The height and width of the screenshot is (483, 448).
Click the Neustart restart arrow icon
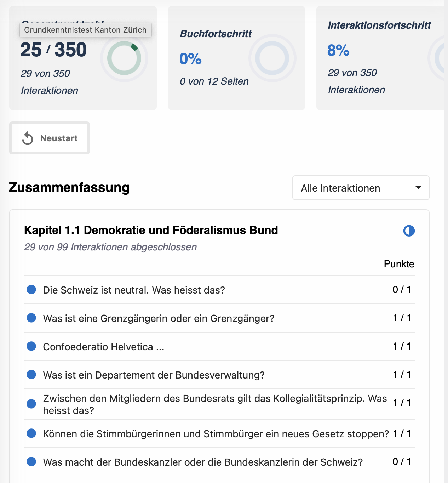click(28, 138)
